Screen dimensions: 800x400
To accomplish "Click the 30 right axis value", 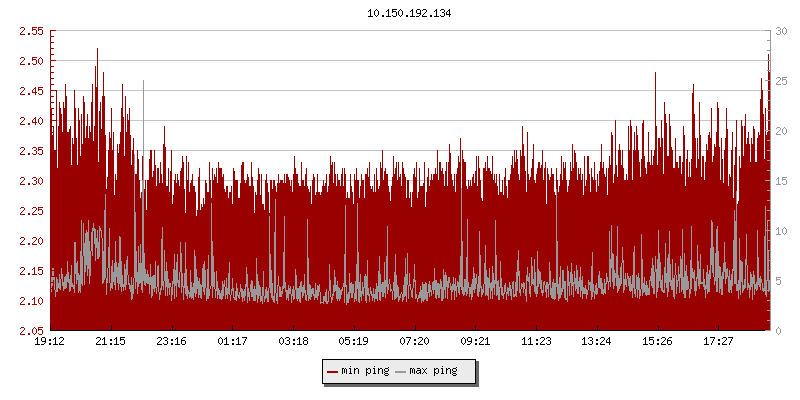I will [781, 31].
